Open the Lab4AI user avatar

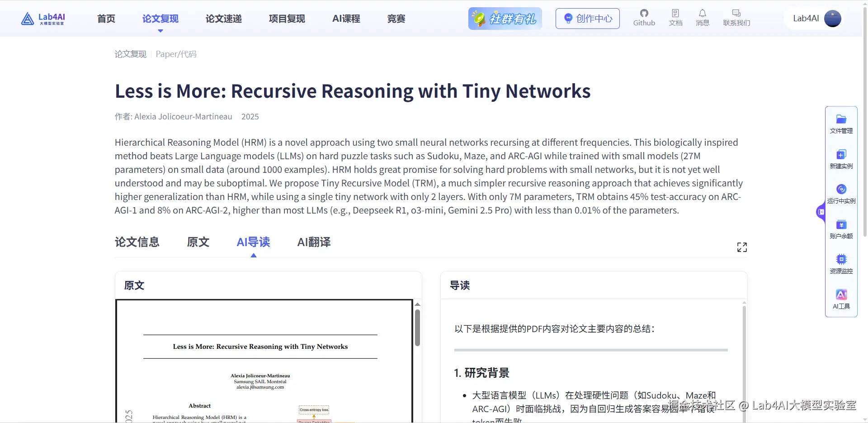(x=832, y=19)
